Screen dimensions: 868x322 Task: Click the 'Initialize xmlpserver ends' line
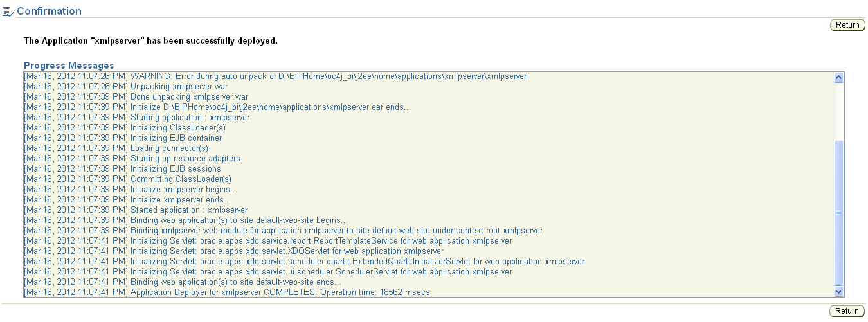pyautogui.click(x=127, y=200)
